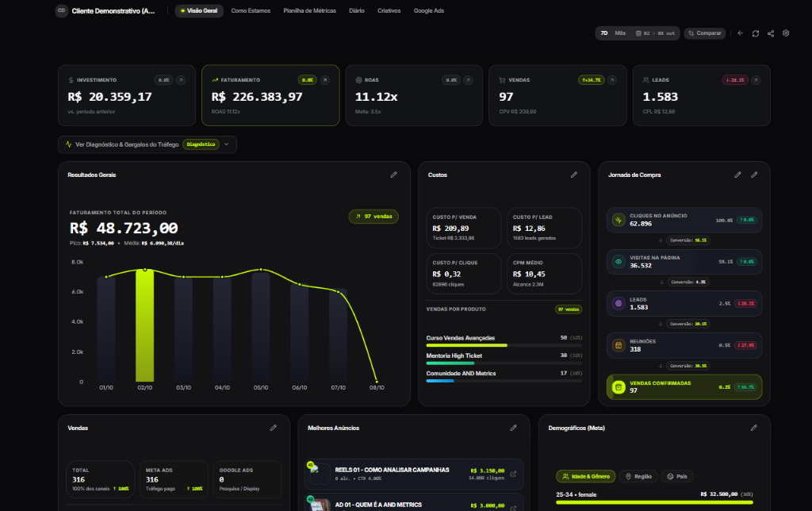Switch to the Visão Geral tab
This screenshot has width=812, height=511.
(x=199, y=11)
